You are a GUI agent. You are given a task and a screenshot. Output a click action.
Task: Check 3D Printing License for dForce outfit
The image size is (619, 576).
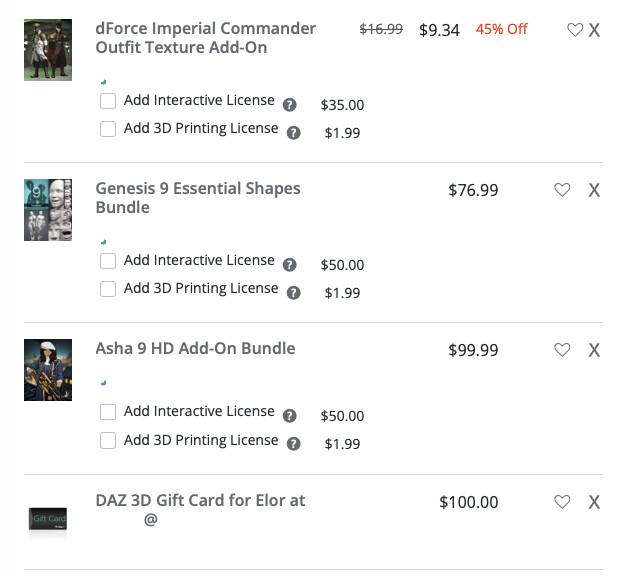click(x=108, y=129)
